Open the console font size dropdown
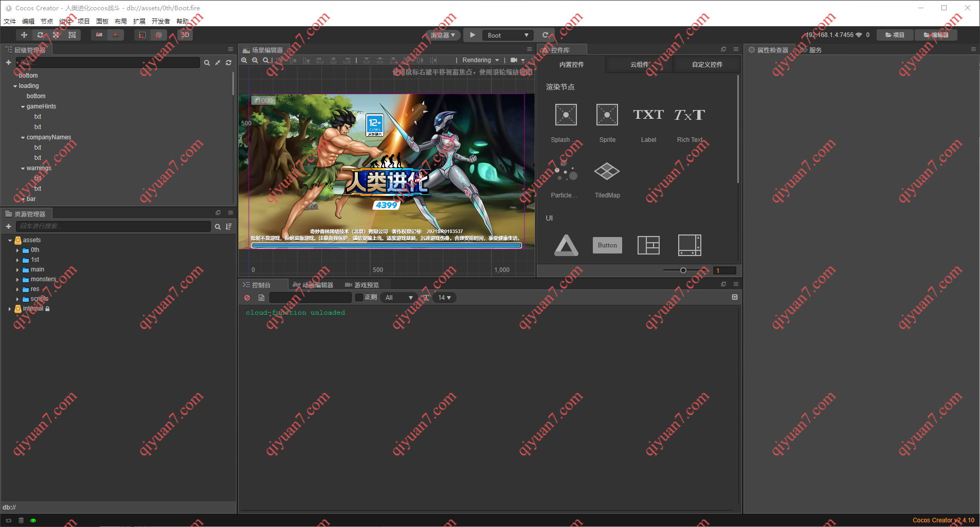Image resolution: width=980 pixels, height=527 pixels. [x=444, y=298]
